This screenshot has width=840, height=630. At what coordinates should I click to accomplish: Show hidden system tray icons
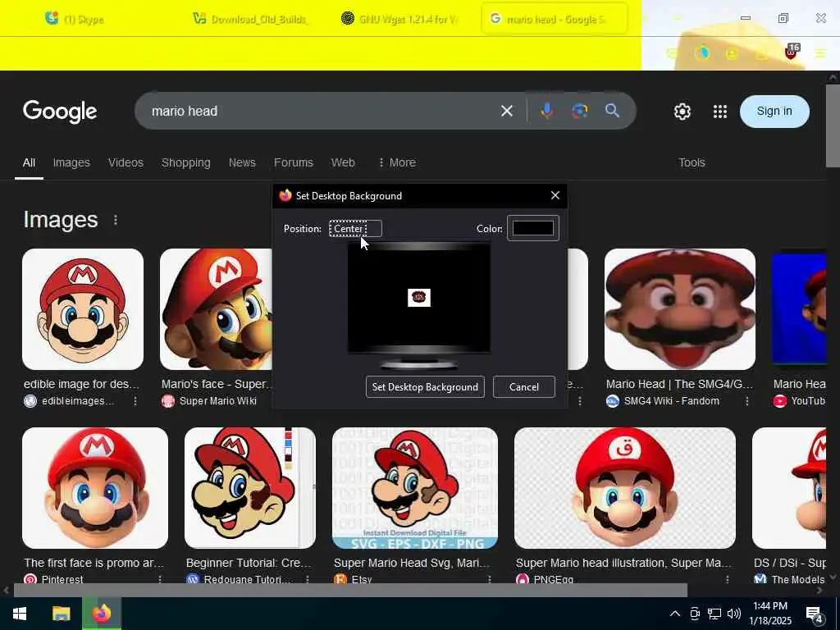click(675, 614)
